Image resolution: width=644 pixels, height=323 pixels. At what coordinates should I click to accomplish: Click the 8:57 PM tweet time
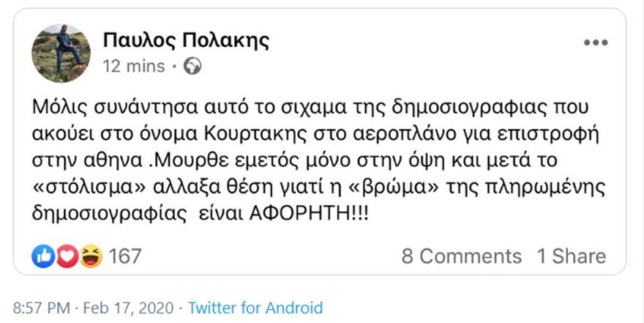pos(46,308)
